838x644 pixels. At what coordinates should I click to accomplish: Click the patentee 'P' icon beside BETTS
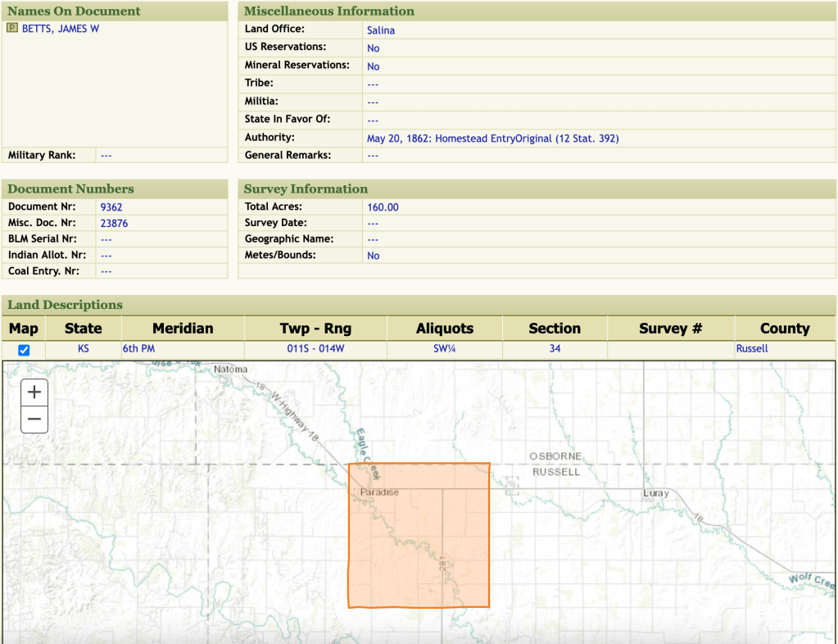click(11, 29)
